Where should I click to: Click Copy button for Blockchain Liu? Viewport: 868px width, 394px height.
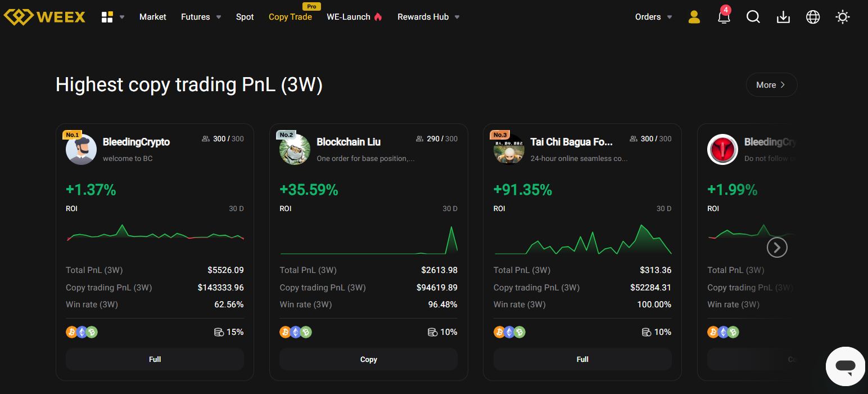click(x=369, y=359)
